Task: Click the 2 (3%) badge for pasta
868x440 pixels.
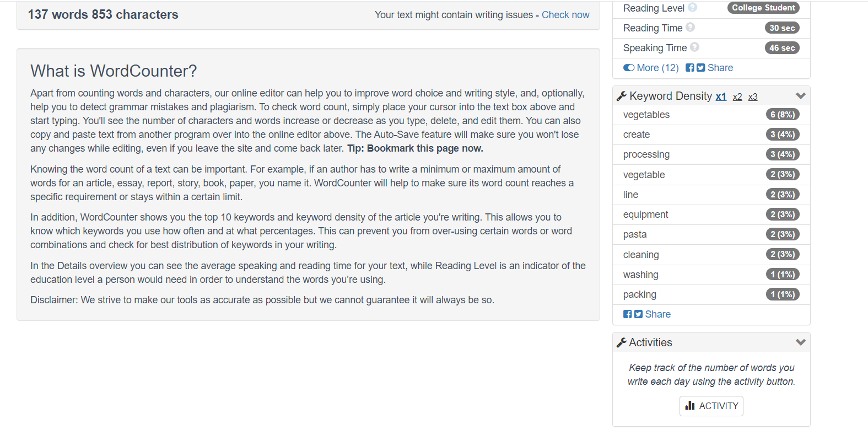Action: [783, 234]
